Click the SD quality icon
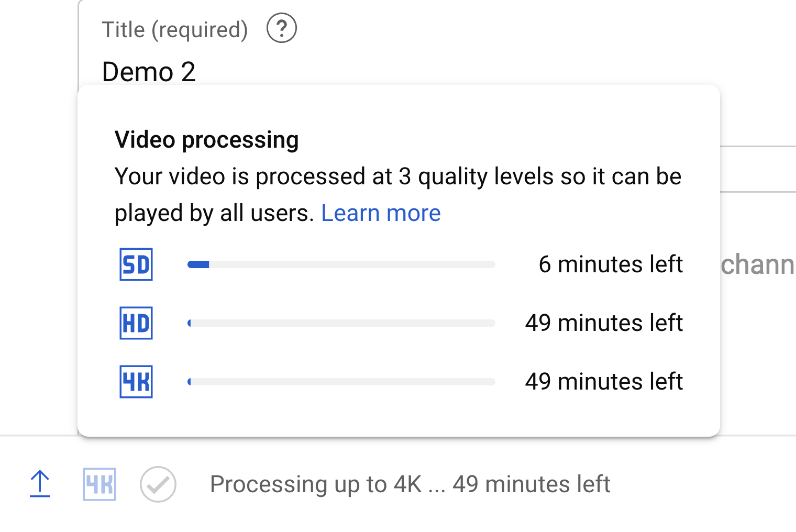This screenshot has height=532, width=796. point(136,264)
